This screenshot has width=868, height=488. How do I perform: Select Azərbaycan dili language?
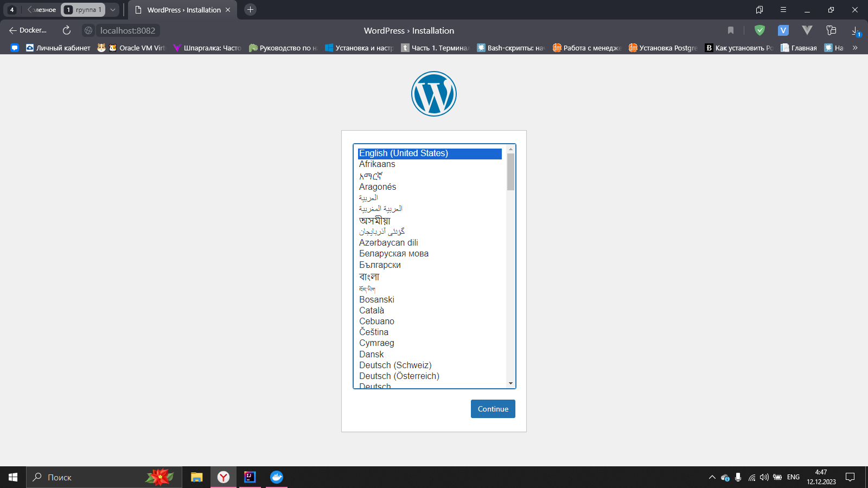(430, 243)
